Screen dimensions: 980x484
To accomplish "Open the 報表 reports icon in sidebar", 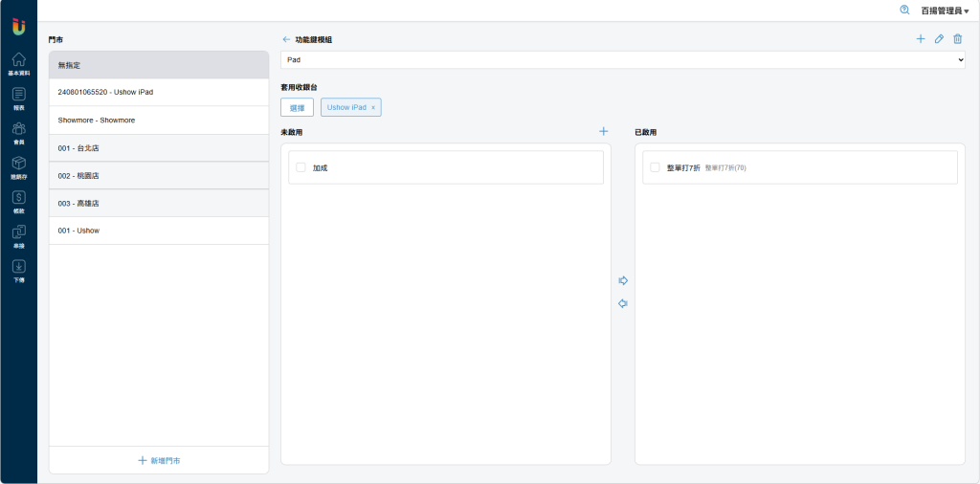I will (18, 95).
